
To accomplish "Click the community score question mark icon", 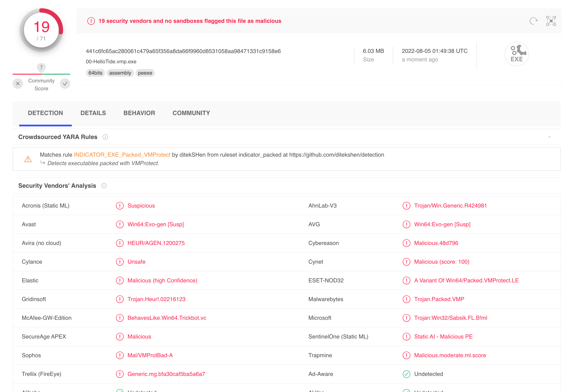I will click(41, 67).
